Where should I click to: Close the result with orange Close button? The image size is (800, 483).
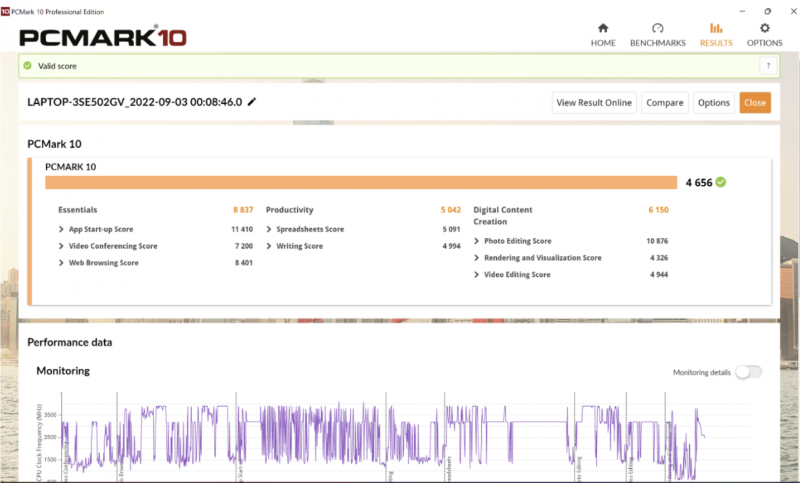[755, 103]
